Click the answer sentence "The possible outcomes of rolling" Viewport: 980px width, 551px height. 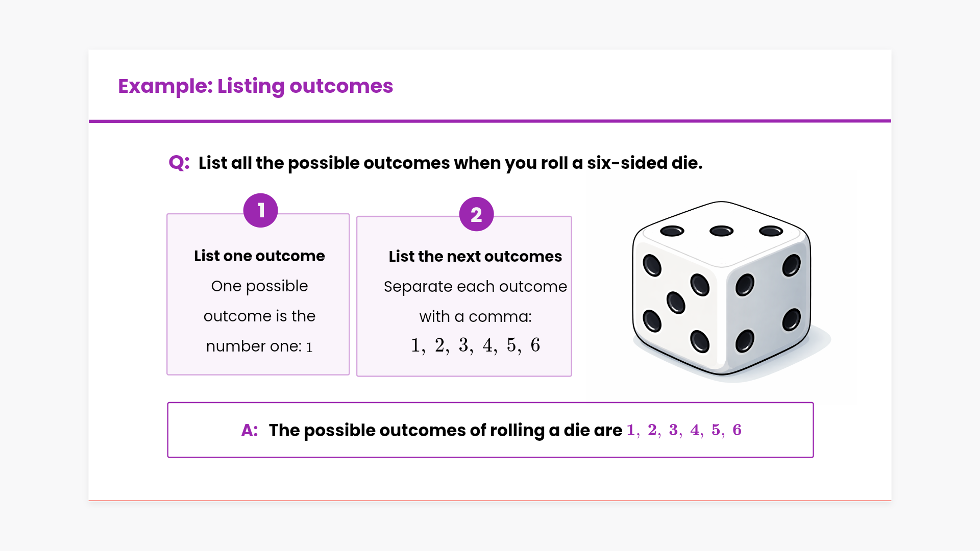click(445, 431)
